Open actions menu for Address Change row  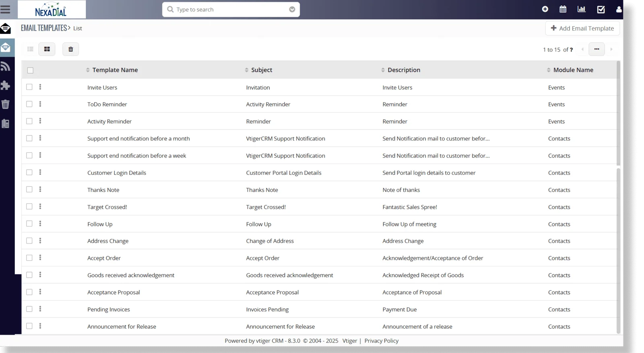40,241
